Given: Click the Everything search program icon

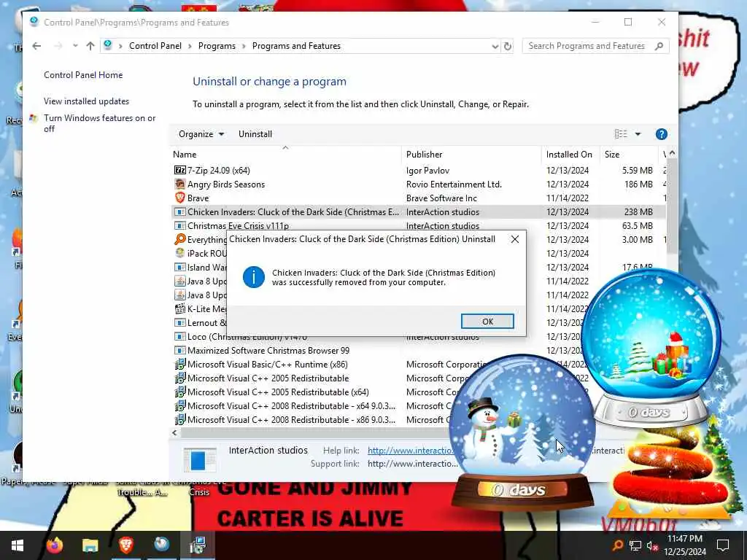Looking at the screenshot, I should [x=179, y=239].
